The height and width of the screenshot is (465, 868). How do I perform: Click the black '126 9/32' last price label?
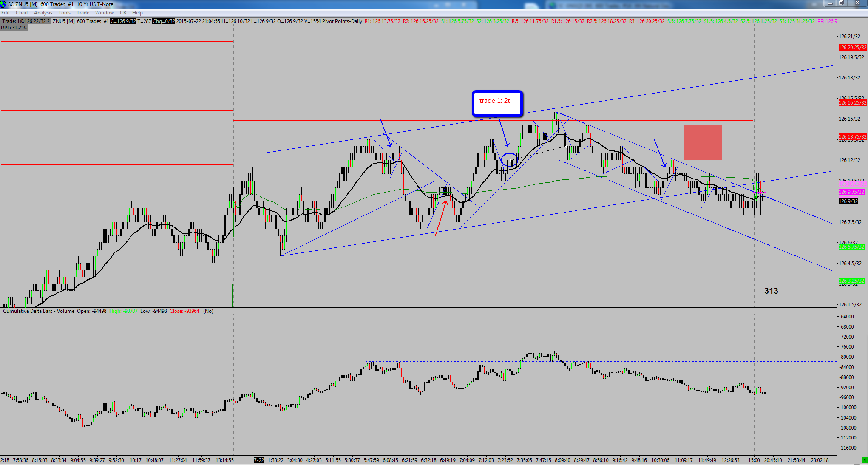848,201
